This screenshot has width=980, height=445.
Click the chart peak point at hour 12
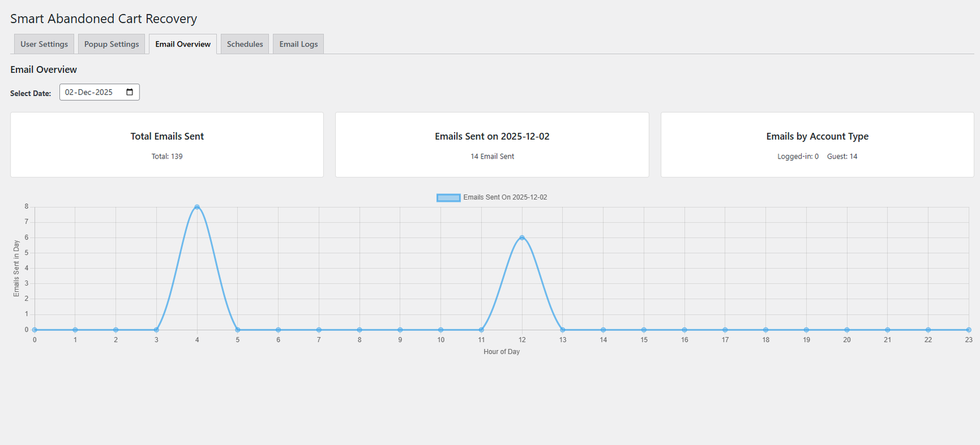click(522, 237)
